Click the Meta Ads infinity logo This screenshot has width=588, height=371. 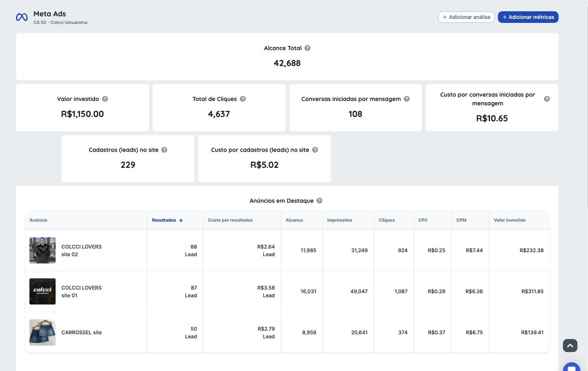pos(22,17)
